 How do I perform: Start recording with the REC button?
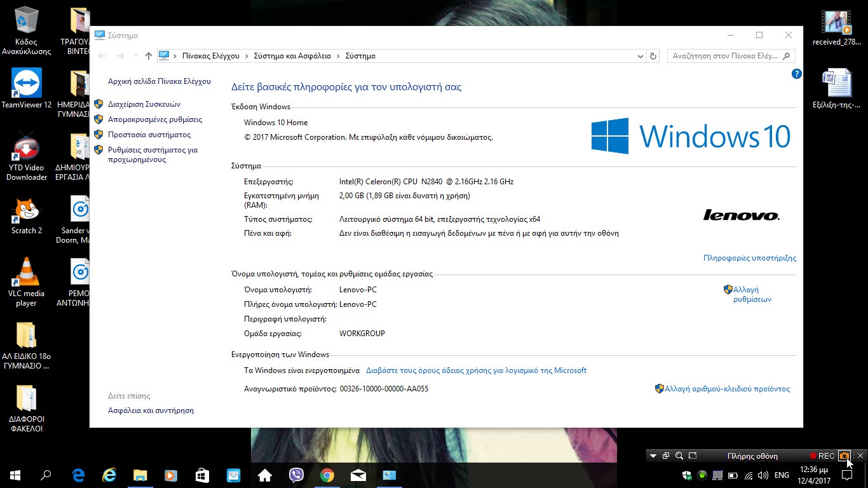click(823, 456)
